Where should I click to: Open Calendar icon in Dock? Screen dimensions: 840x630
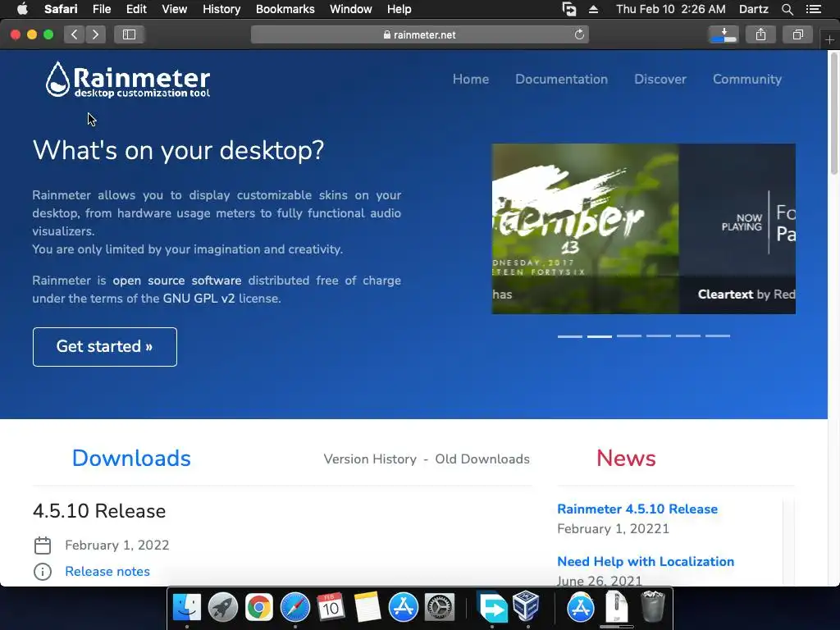pos(331,607)
